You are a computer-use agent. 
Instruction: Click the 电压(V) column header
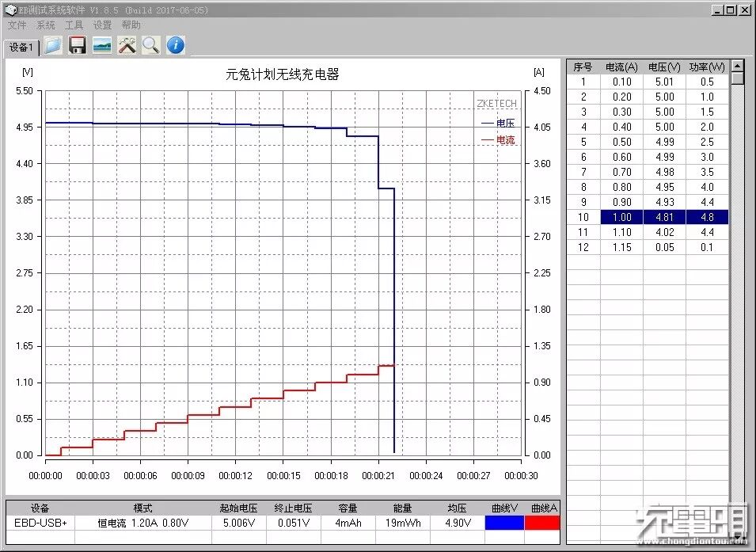click(664, 67)
